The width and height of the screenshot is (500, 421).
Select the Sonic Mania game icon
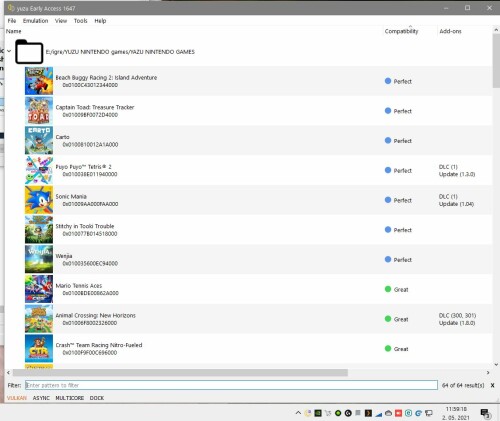coord(39,200)
